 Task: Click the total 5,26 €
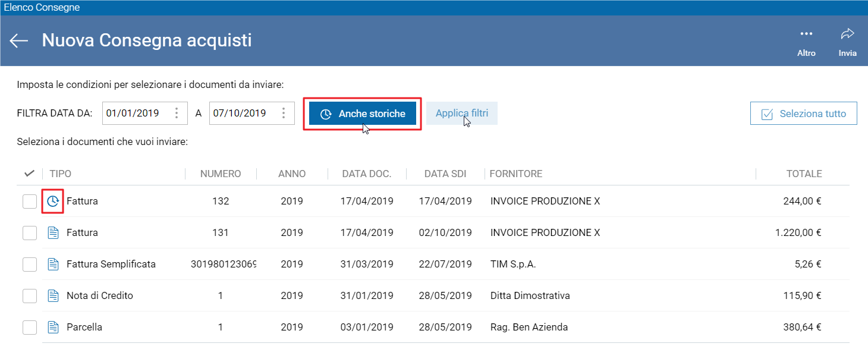tap(808, 264)
